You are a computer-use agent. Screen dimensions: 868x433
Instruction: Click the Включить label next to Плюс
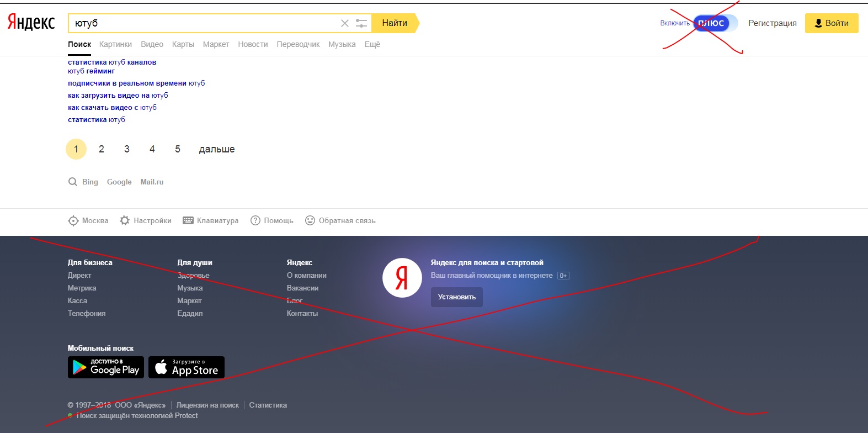coord(675,23)
